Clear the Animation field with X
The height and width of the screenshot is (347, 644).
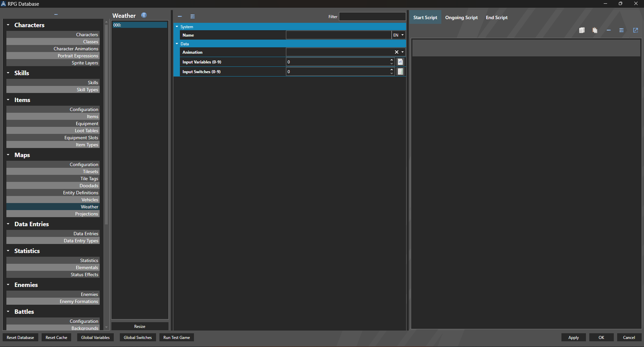click(x=396, y=52)
